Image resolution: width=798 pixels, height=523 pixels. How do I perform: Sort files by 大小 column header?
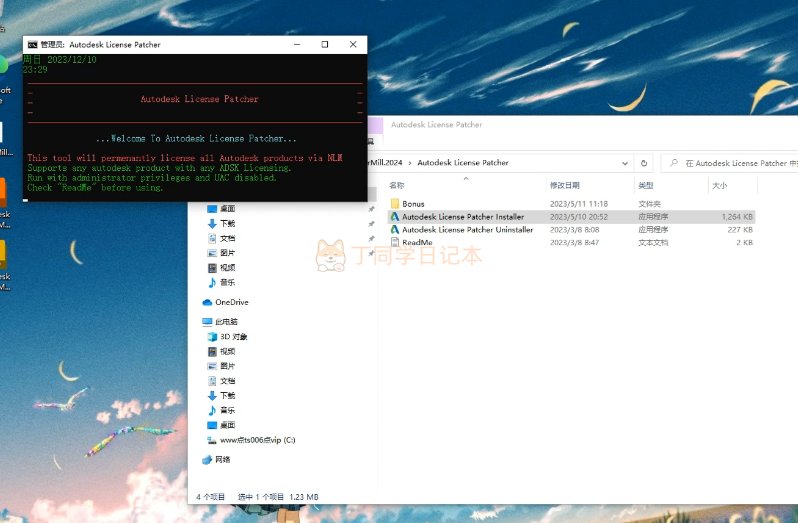[x=719, y=185]
